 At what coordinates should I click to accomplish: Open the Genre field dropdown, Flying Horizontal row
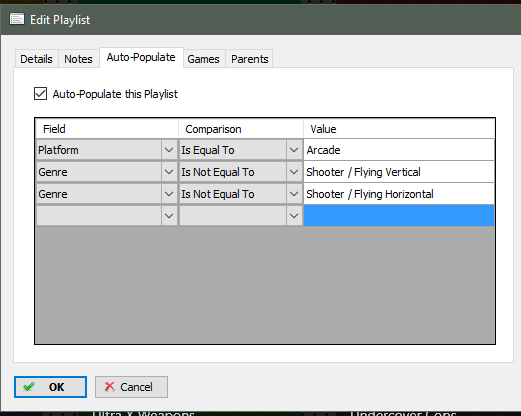click(169, 194)
